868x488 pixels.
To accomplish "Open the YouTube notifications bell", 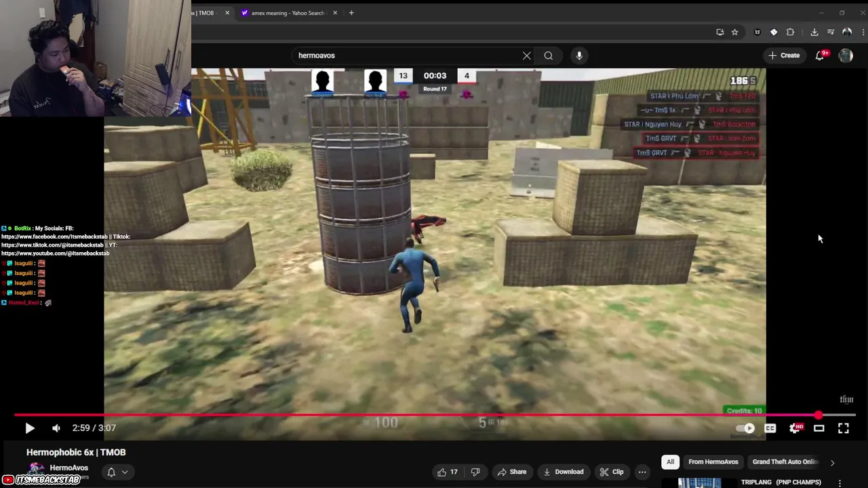I will (x=820, y=56).
